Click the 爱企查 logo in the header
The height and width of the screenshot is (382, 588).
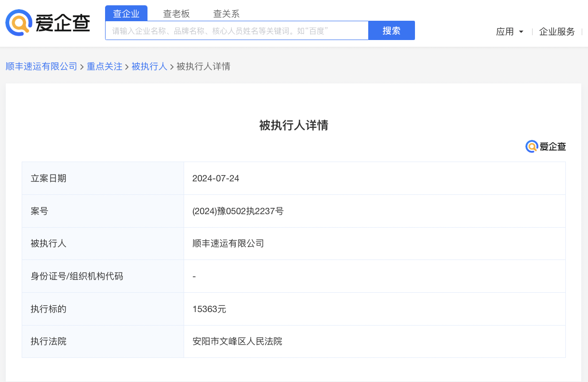(x=48, y=23)
